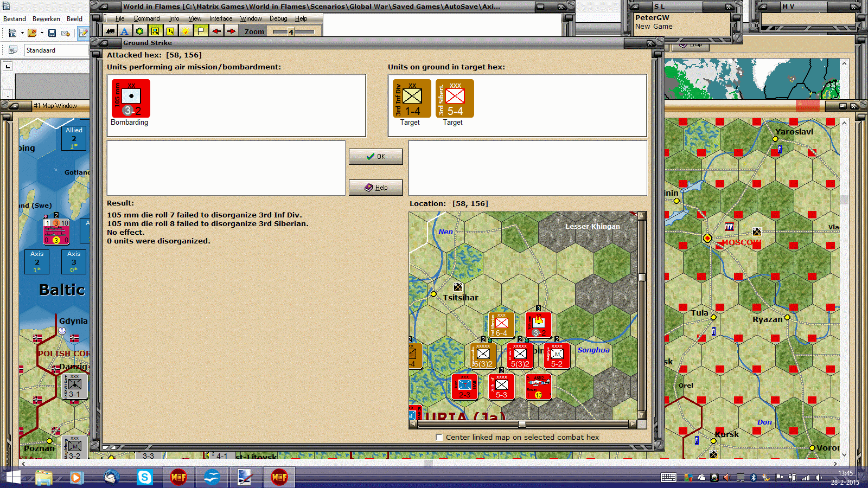
Task: Click the Axis 3 sea box
Action: 74,262
